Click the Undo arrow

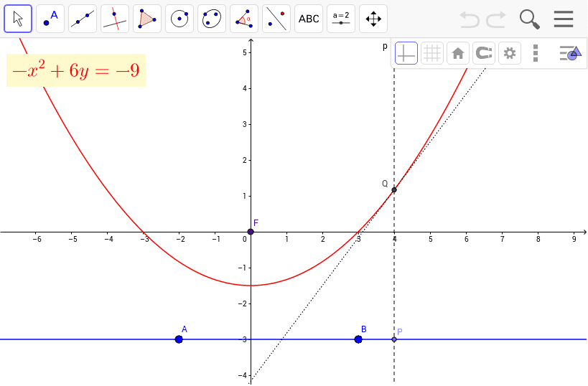coord(470,19)
